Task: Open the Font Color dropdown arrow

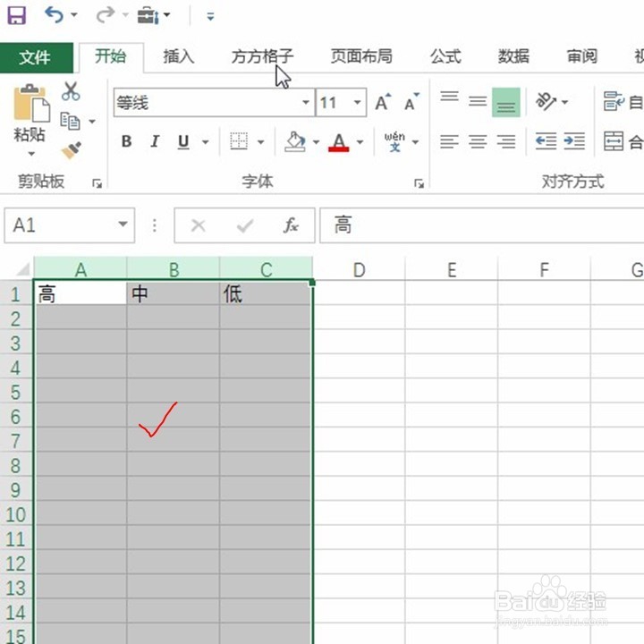Action: [x=360, y=142]
